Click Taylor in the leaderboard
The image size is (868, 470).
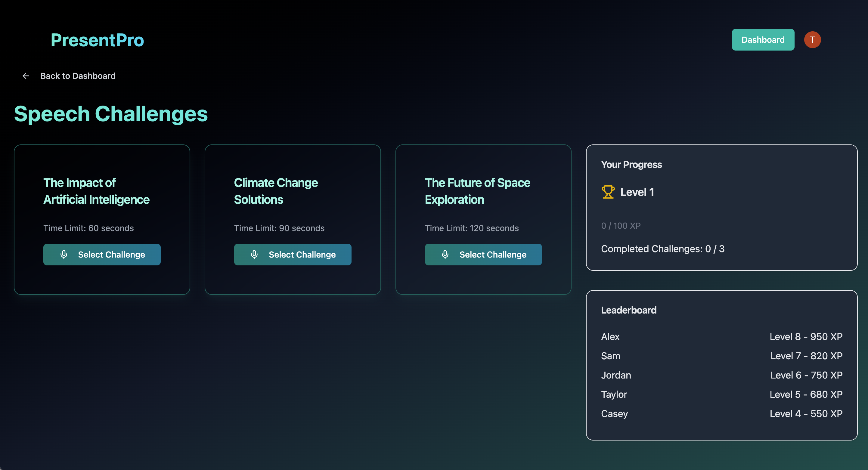tap(614, 394)
